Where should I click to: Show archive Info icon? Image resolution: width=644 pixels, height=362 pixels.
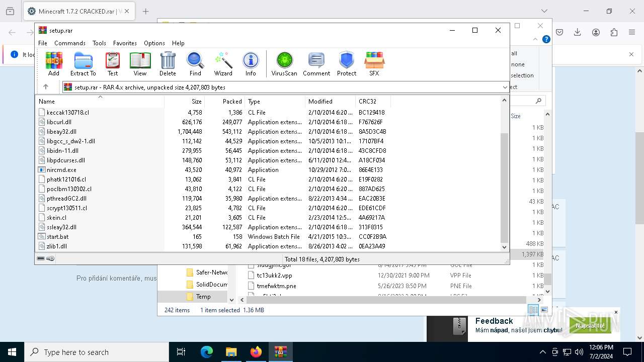[251, 64]
